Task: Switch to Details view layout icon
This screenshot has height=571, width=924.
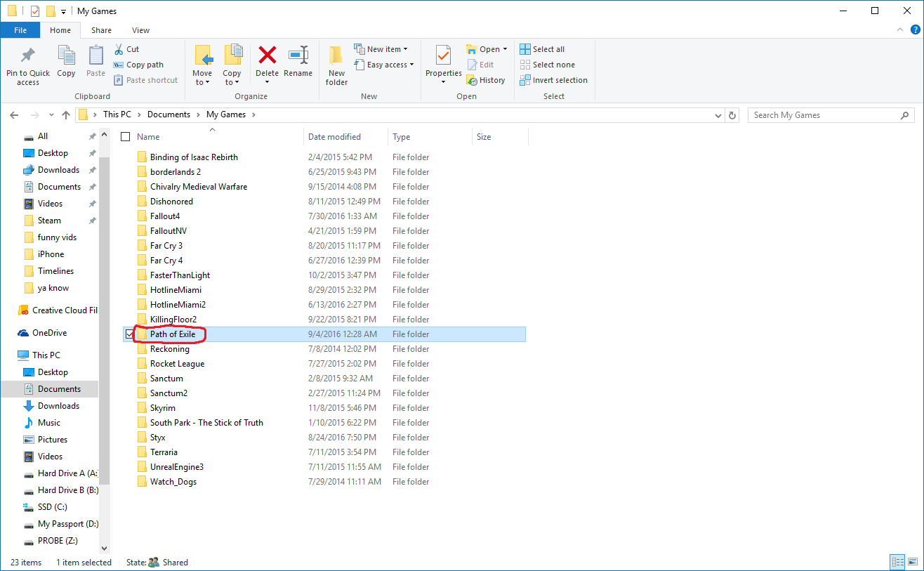Action: click(897, 562)
